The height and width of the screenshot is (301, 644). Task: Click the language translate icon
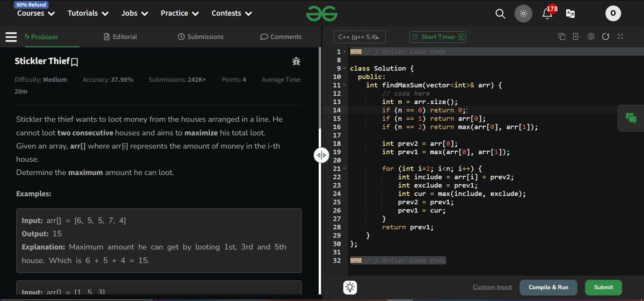click(570, 13)
